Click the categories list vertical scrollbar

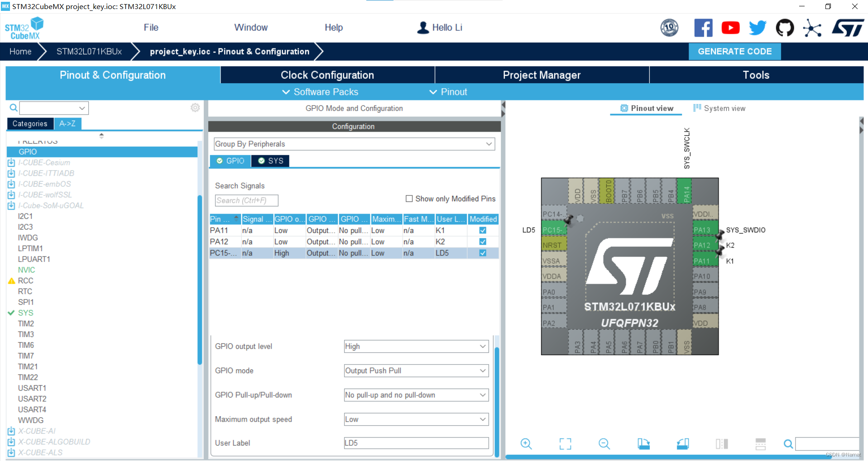(x=200, y=280)
